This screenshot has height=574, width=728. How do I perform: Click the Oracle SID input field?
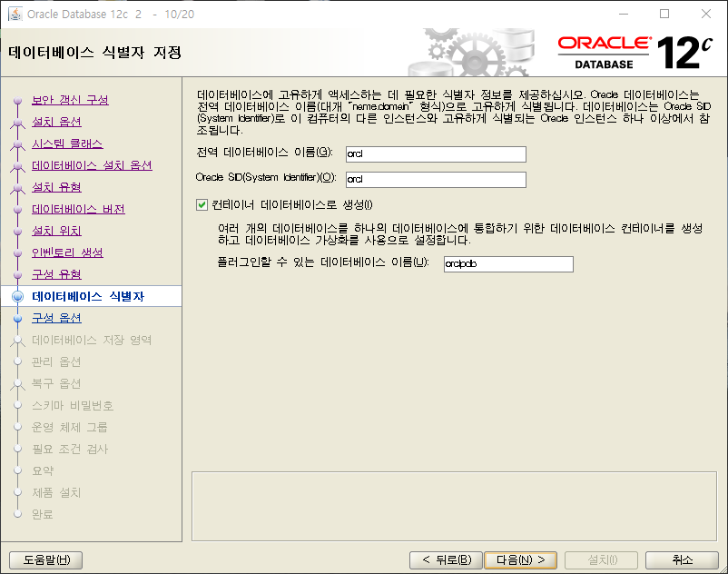(x=436, y=179)
